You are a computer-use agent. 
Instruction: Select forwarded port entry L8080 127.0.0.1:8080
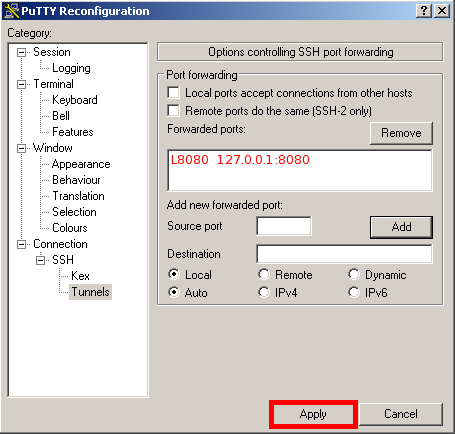point(240,160)
